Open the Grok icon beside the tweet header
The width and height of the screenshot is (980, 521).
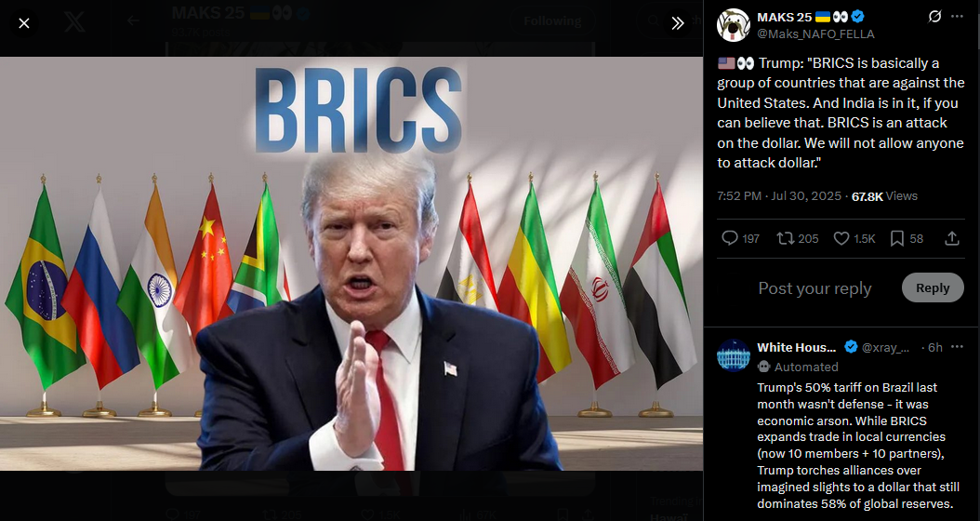tap(934, 16)
